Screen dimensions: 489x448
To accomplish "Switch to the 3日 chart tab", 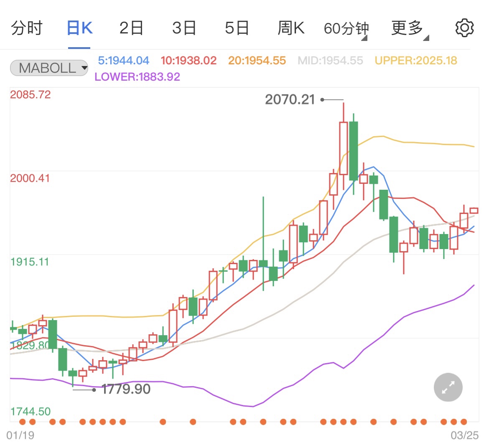I will click(x=184, y=28).
